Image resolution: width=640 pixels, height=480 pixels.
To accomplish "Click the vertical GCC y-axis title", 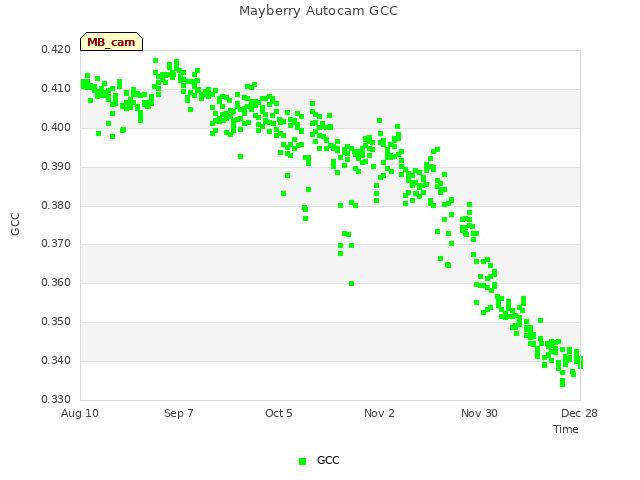I will pyautogui.click(x=15, y=224).
